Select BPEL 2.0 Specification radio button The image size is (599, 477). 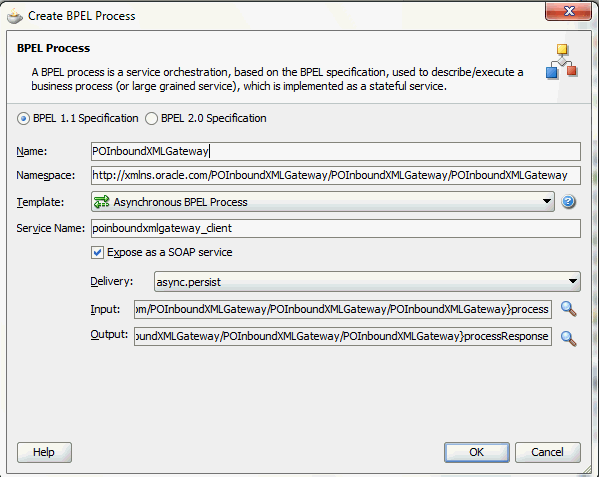[x=151, y=118]
